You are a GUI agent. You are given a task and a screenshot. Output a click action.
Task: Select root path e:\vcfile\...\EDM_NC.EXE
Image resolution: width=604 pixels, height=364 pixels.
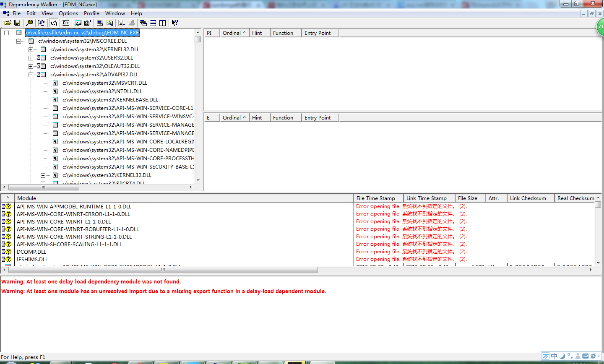click(82, 33)
